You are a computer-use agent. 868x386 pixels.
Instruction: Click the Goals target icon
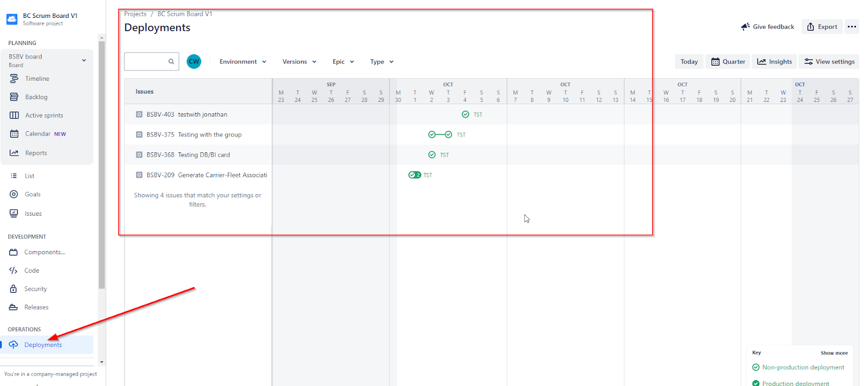click(14, 194)
